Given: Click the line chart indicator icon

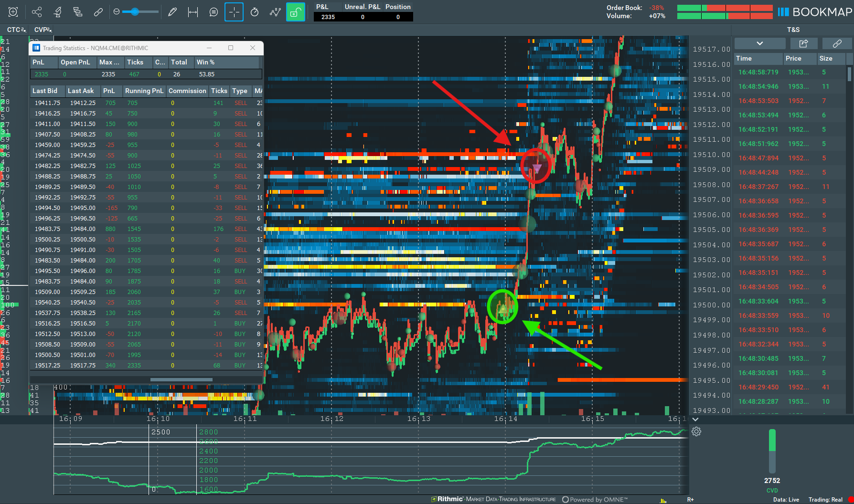Looking at the screenshot, I should pos(275,12).
